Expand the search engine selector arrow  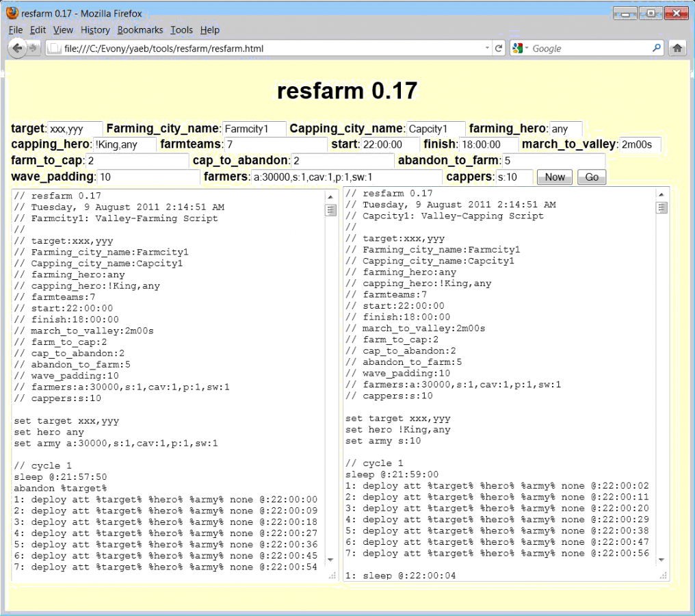coord(527,49)
